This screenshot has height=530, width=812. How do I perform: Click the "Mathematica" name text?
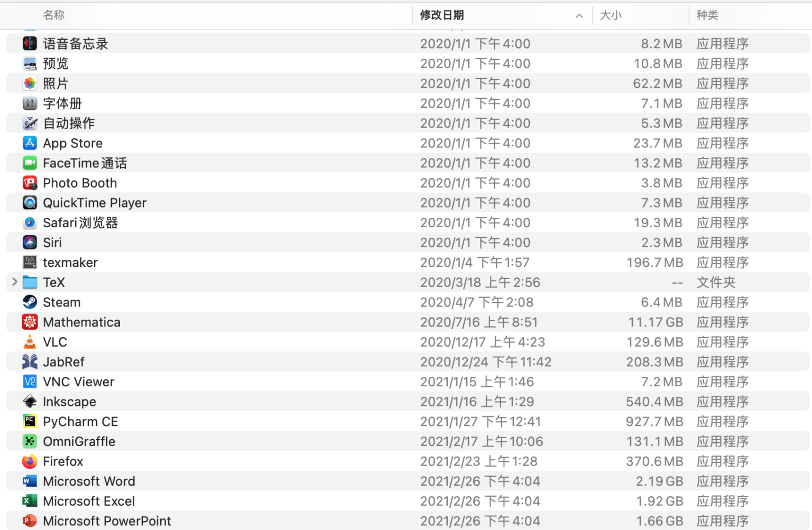(x=81, y=322)
